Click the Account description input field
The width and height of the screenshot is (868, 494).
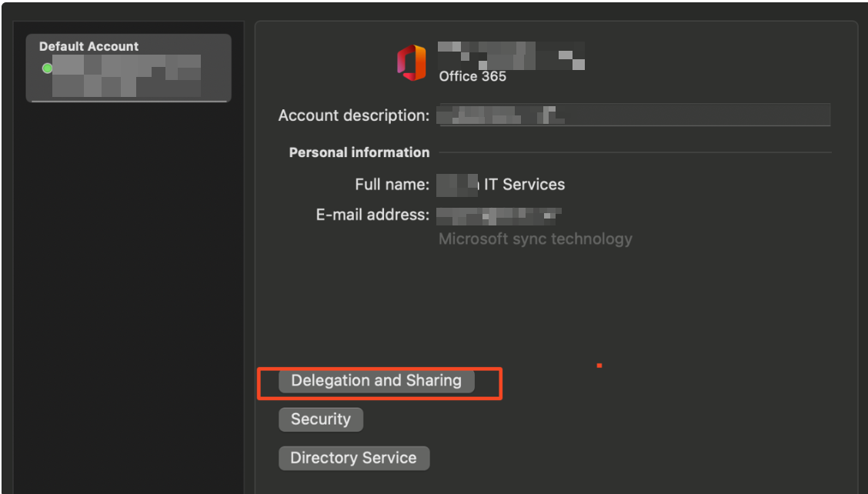pyautogui.click(x=634, y=115)
